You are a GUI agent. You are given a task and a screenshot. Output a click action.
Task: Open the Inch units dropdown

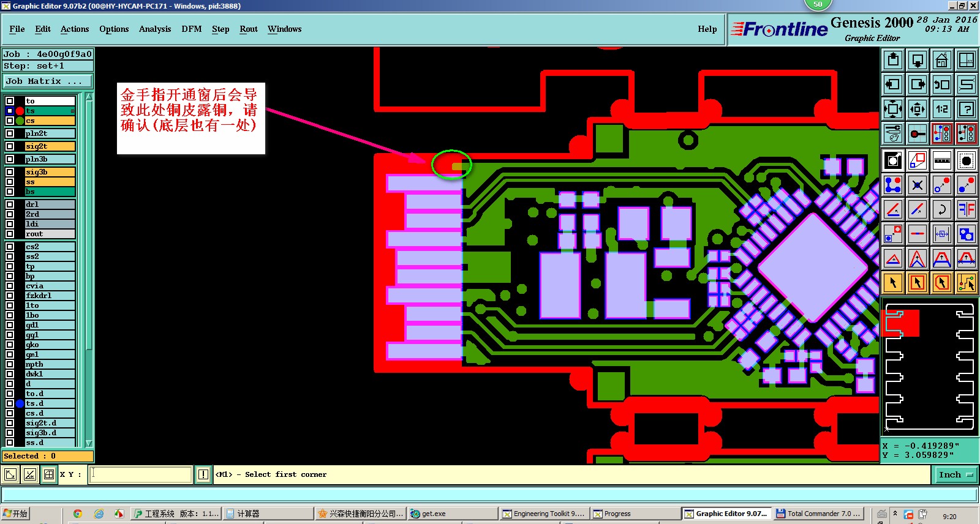[956, 474]
